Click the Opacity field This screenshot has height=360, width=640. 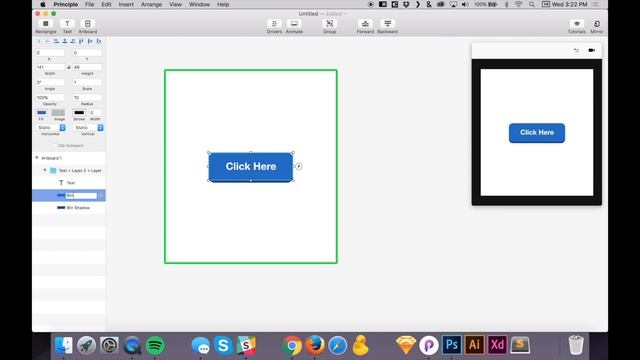point(50,98)
